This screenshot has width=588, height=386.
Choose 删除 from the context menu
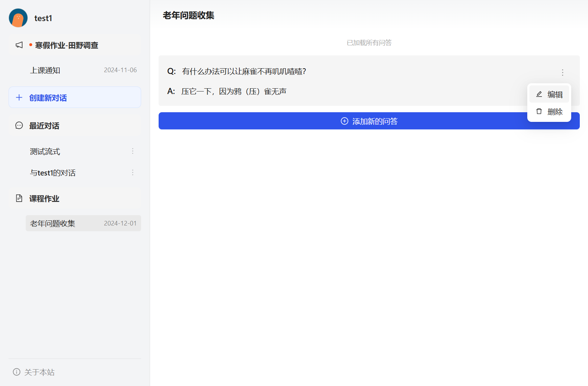coord(549,112)
